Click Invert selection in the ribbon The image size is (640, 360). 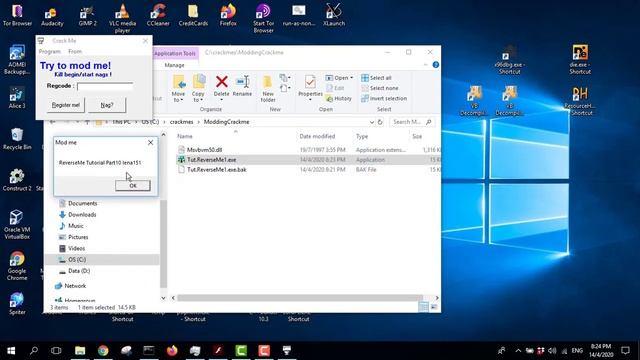384,99
